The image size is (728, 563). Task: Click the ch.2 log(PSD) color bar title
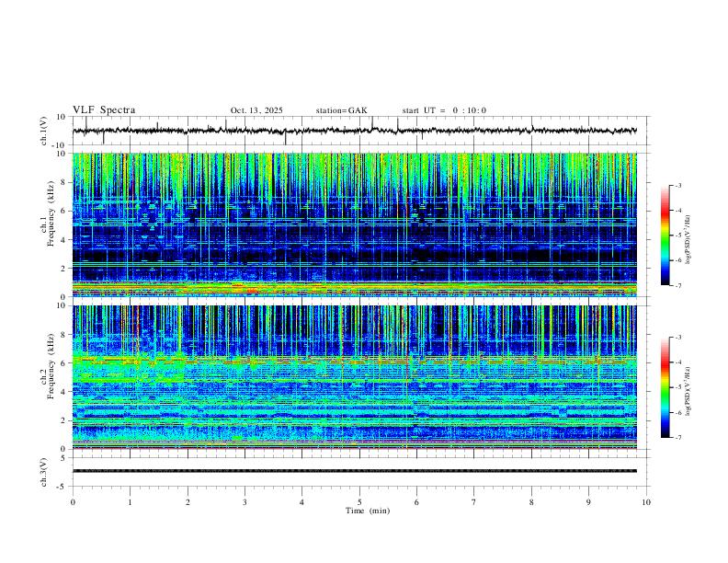(688, 391)
